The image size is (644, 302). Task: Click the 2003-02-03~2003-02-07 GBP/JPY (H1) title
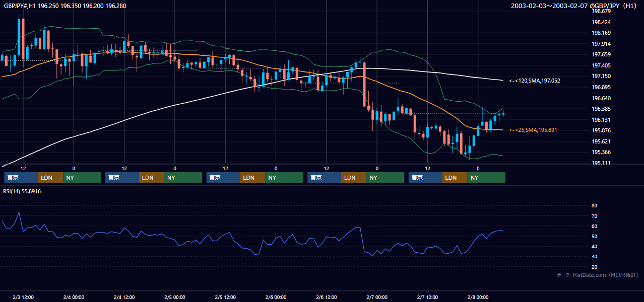[573, 6]
